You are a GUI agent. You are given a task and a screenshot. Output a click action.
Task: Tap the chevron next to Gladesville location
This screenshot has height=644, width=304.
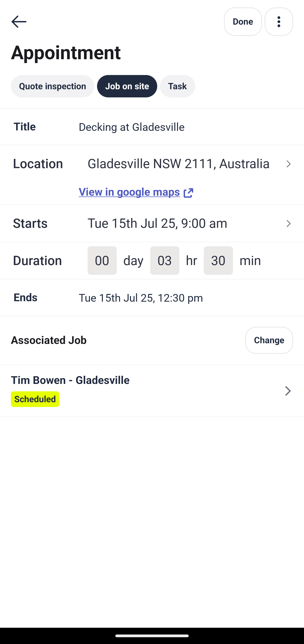288,164
